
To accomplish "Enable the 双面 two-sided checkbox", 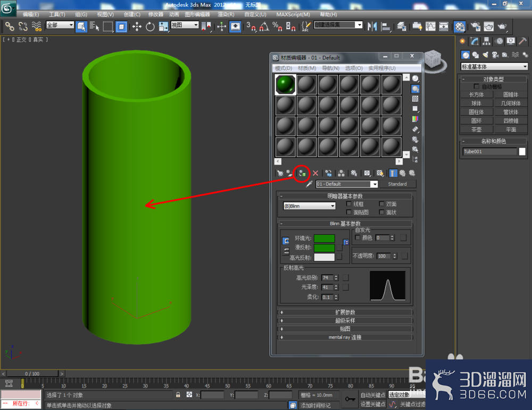I will [x=381, y=204].
